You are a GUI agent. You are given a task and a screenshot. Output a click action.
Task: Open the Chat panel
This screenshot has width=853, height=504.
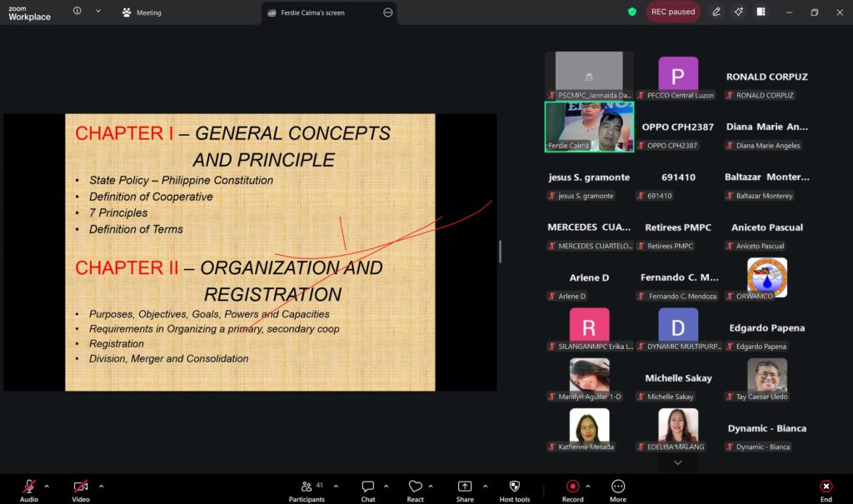click(x=367, y=487)
